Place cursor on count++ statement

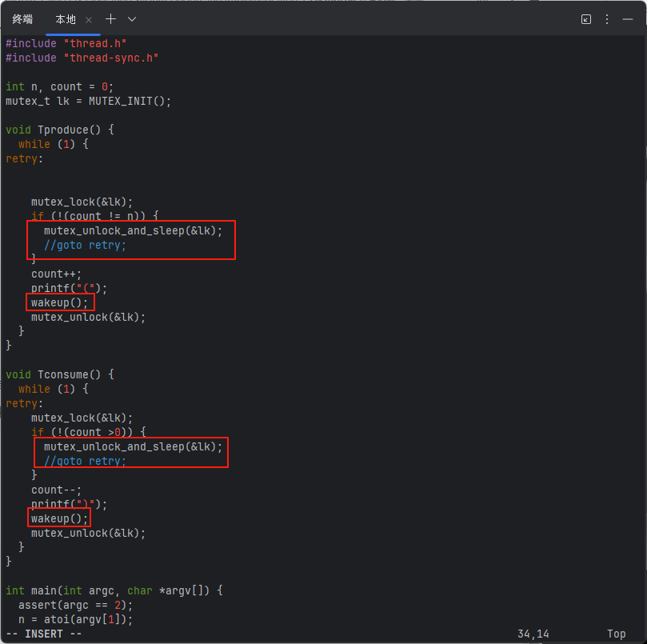point(56,274)
